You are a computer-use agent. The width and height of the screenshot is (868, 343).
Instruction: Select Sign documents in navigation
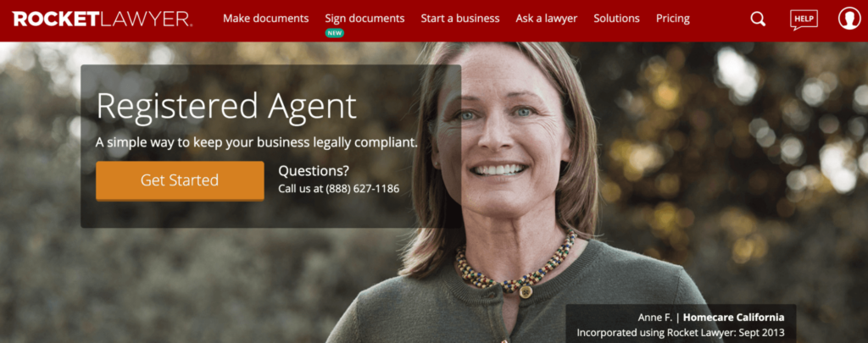tap(364, 19)
